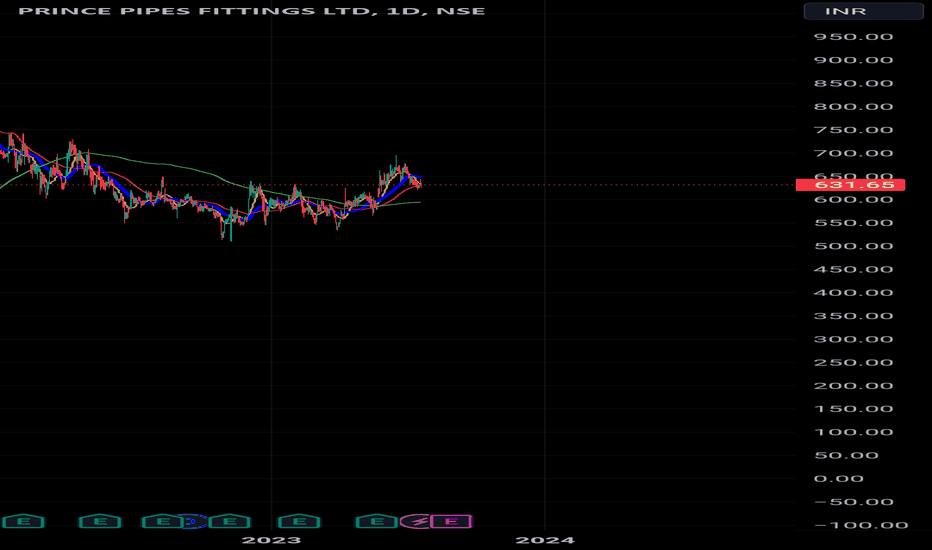Click the 800.00 price axis label
This screenshot has width=932, height=550.
pos(853,107)
